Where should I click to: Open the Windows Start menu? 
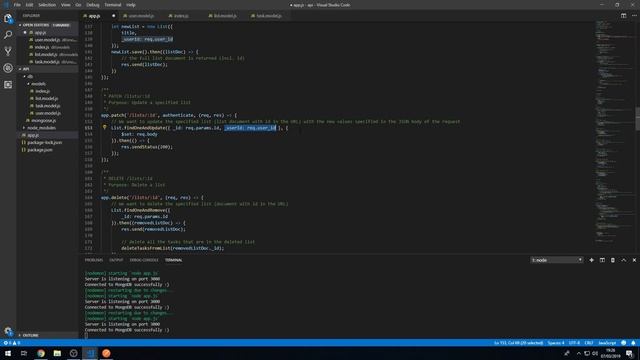tap(8, 353)
